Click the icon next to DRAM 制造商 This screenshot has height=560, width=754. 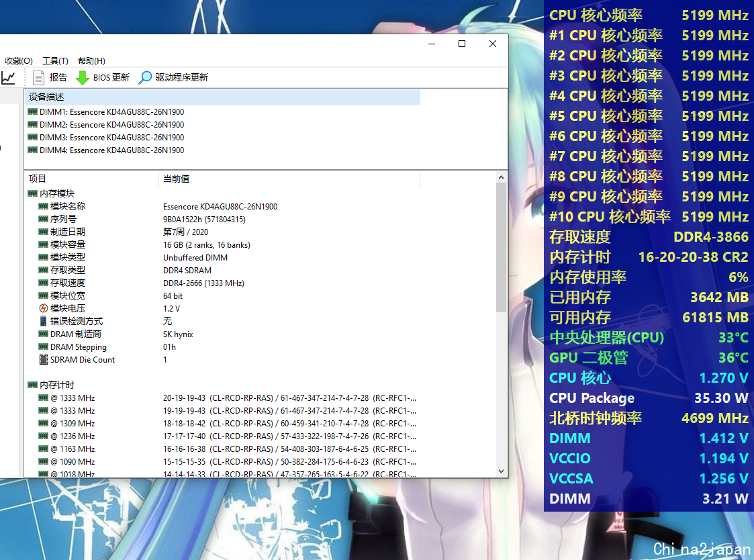(43, 334)
